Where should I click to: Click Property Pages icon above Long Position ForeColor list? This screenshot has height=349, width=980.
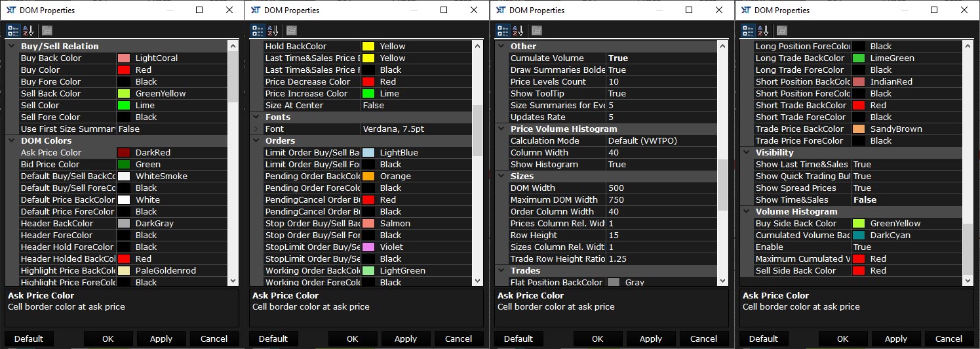click(782, 30)
